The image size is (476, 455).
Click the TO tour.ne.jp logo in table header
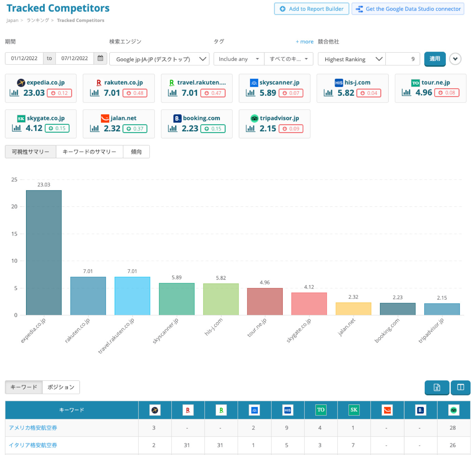click(321, 410)
